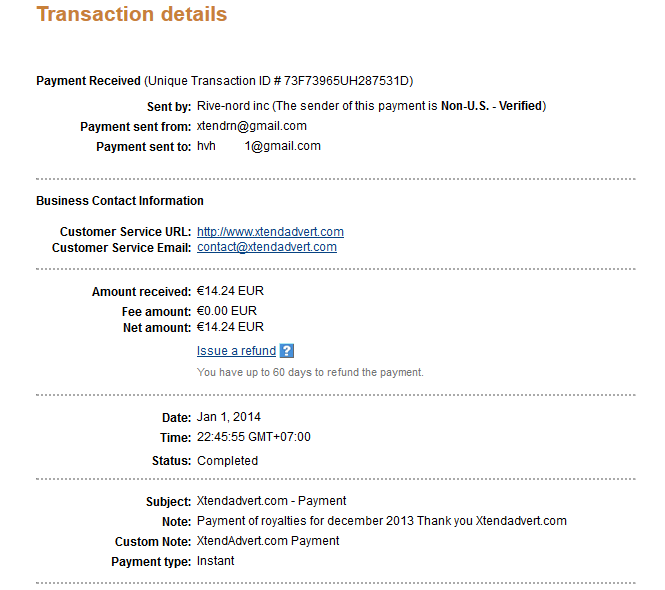Click the Net amount value €14.24 EUR
665x590 pixels.
click(230, 327)
